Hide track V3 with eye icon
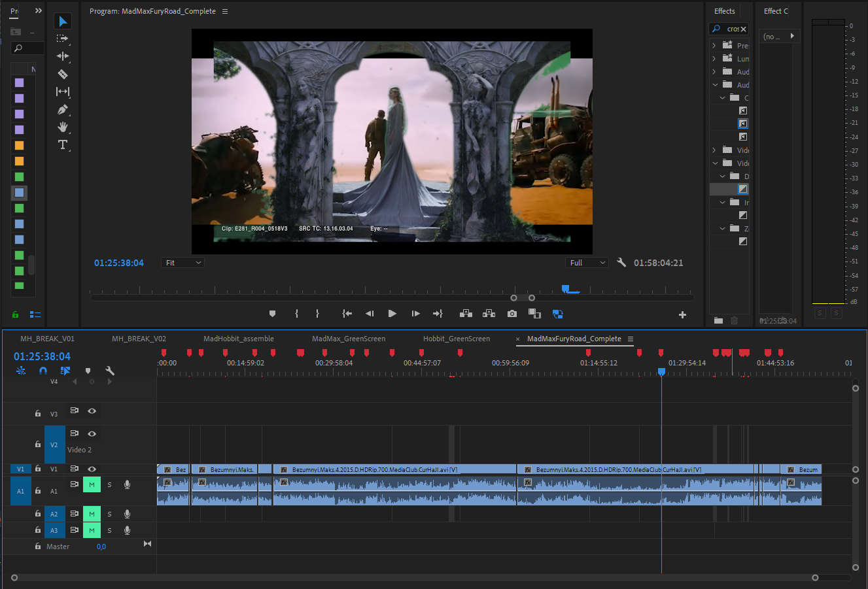Screen dimensions: 868x589 click(92, 411)
